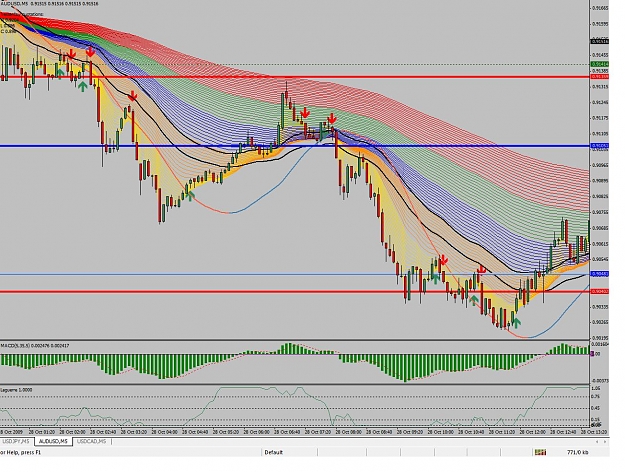625x472 pixels.
Task: Select the upper red horizontal line
Action: pyautogui.click(x=294, y=77)
